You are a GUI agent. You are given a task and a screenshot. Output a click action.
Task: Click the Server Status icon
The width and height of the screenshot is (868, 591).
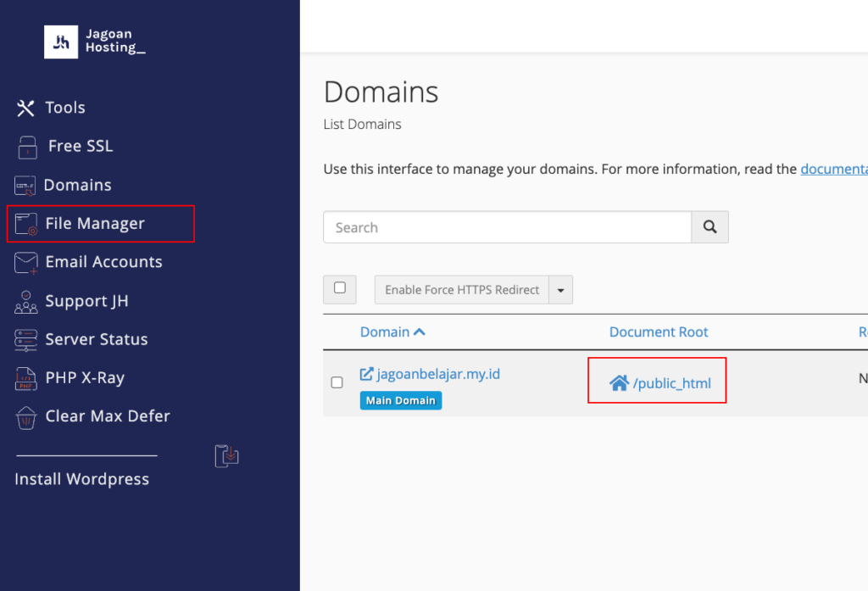[26, 340]
